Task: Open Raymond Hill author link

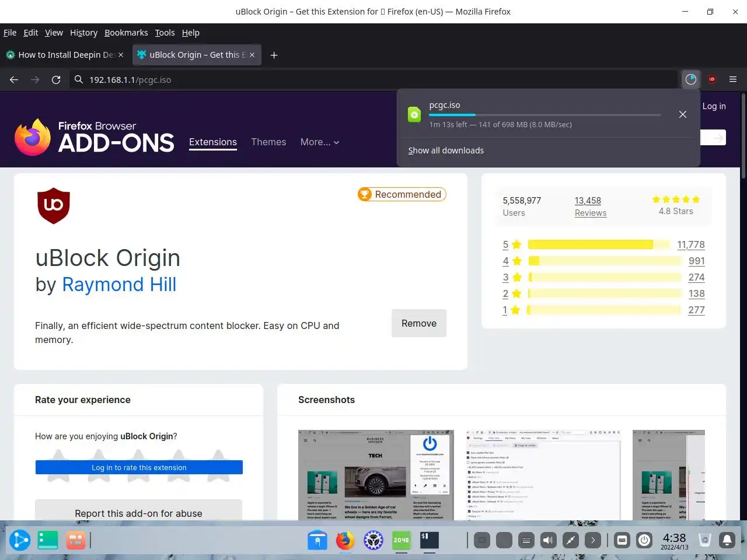Action: [119, 284]
